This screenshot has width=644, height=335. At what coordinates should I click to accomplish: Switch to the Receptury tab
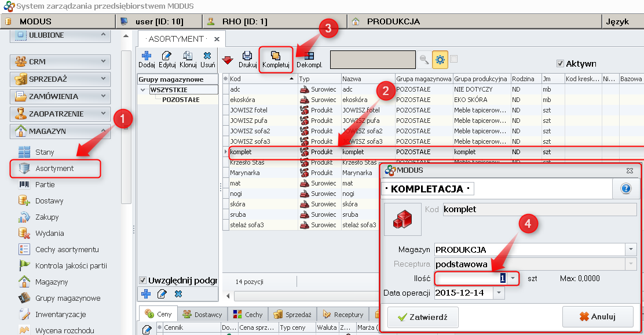(350, 314)
